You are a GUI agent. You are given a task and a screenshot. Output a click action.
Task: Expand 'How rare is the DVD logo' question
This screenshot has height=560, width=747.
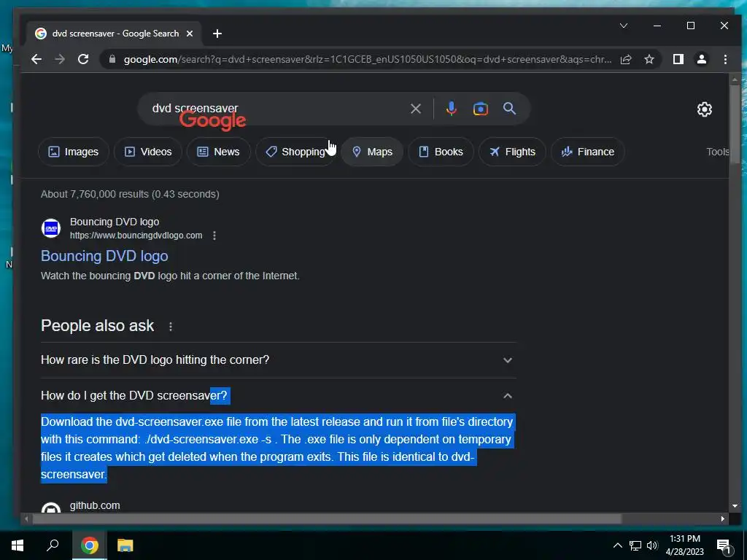click(x=278, y=360)
